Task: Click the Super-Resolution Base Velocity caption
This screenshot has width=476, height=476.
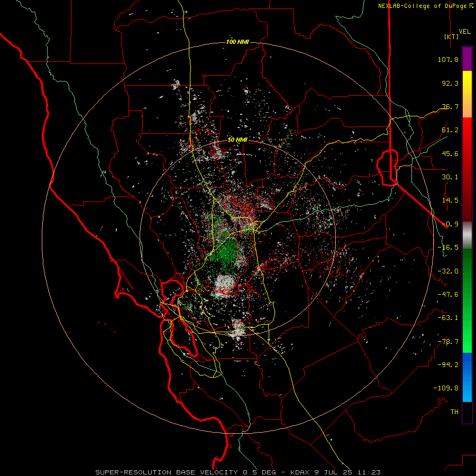Action: pos(238,472)
